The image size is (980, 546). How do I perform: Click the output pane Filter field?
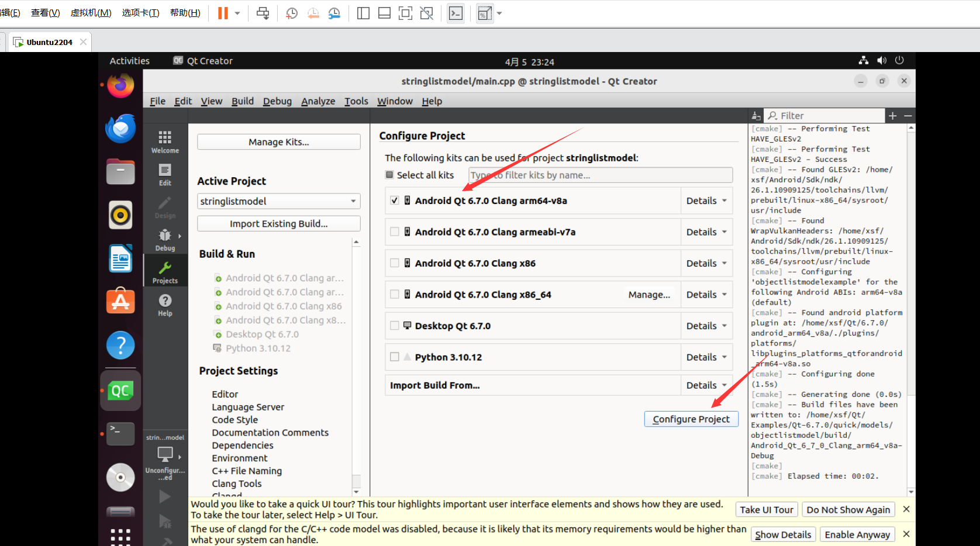(825, 116)
